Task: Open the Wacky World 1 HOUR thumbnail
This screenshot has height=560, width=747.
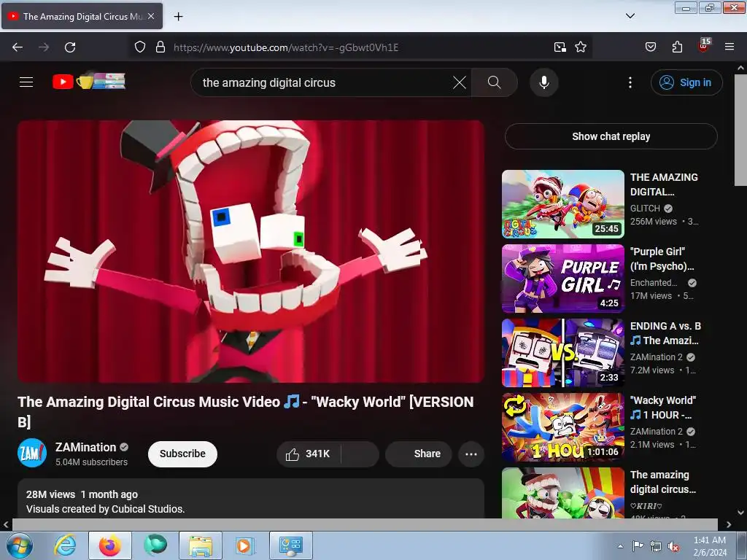Action: point(562,427)
